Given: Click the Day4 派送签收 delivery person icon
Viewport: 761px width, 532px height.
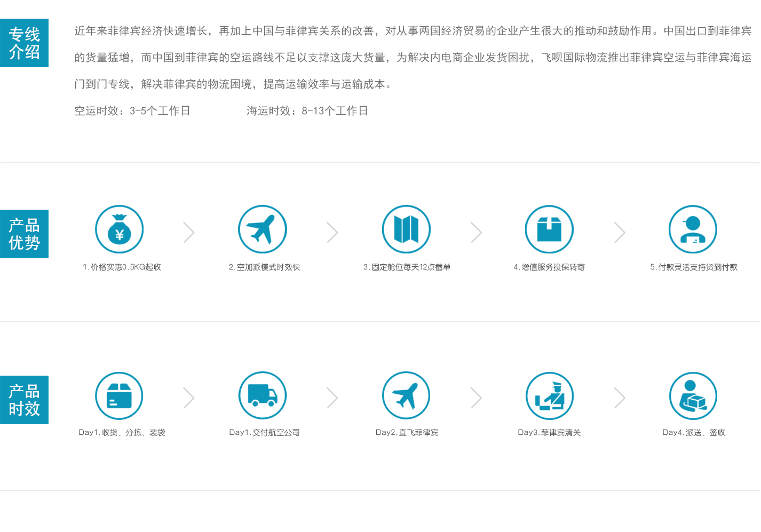Looking at the screenshot, I should 693,396.
